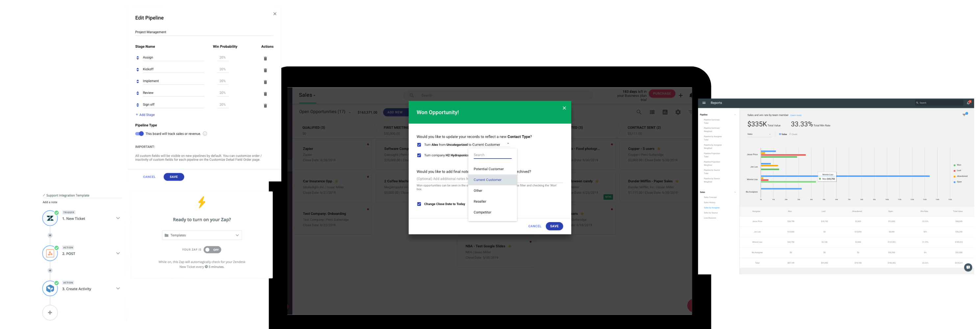
Task: Click Save in the Won Opportunity dialog
Action: pyautogui.click(x=554, y=226)
